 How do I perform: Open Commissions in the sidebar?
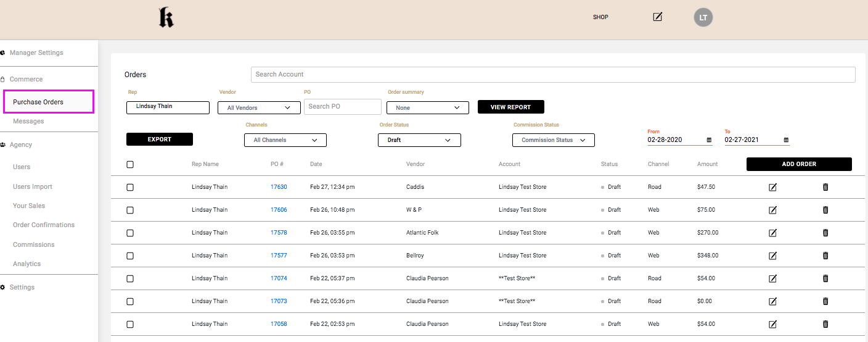point(34,244)
